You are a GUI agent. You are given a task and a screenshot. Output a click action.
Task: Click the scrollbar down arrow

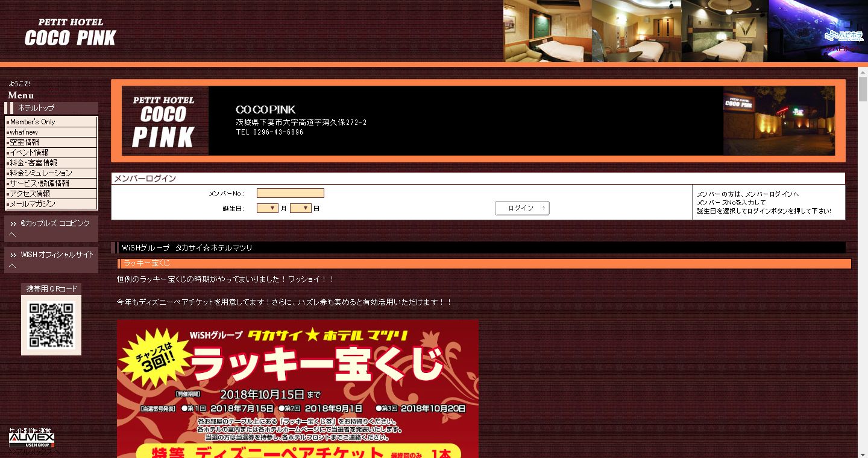click(x=863, y=453)
